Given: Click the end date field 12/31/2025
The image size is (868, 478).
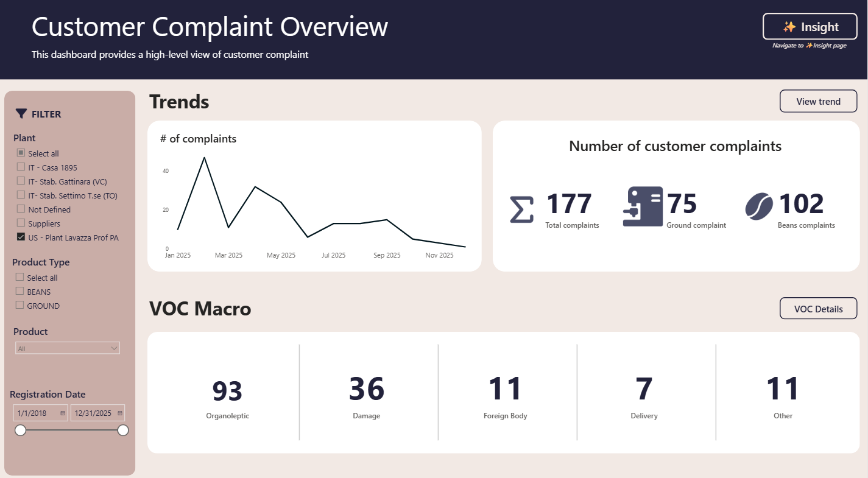Looking at the screenshot, I should 97,413.
